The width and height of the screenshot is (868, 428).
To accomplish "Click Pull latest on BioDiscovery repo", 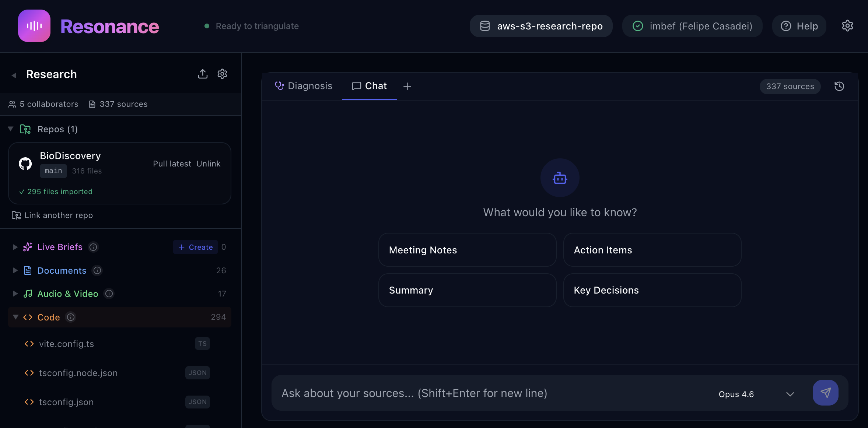I will pyautogui.click(x=172, y=164).
